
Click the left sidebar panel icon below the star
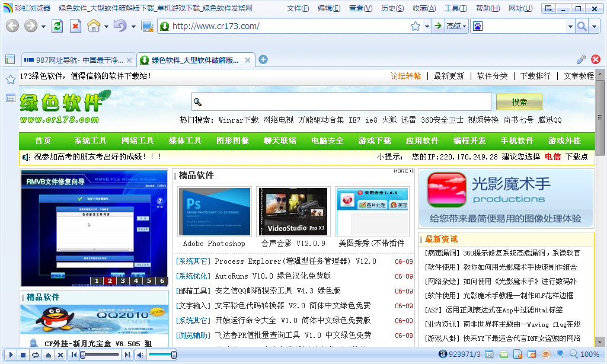tap(11, 98)
